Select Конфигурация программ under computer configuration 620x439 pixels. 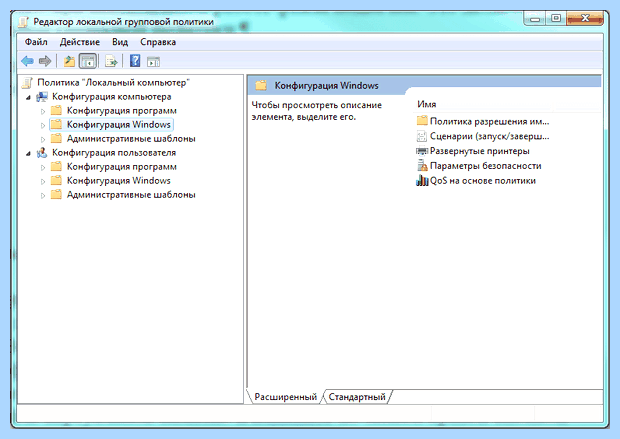(121, 111)
